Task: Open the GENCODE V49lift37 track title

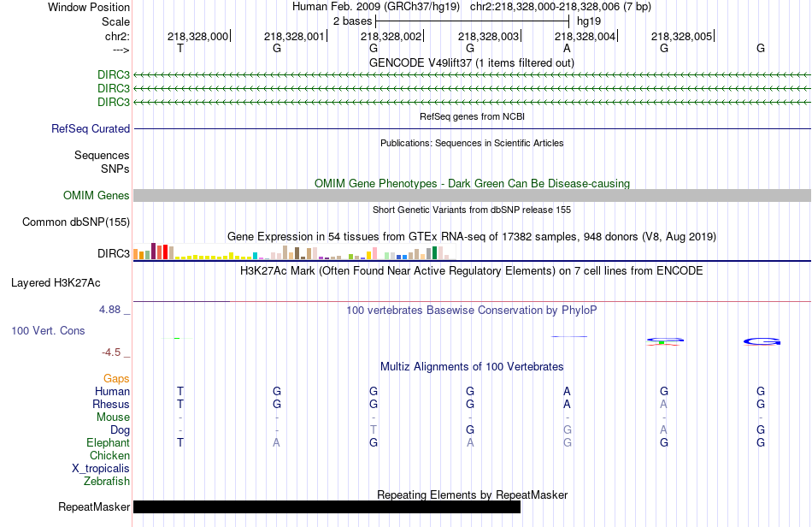Action: [x=471, y=62]
